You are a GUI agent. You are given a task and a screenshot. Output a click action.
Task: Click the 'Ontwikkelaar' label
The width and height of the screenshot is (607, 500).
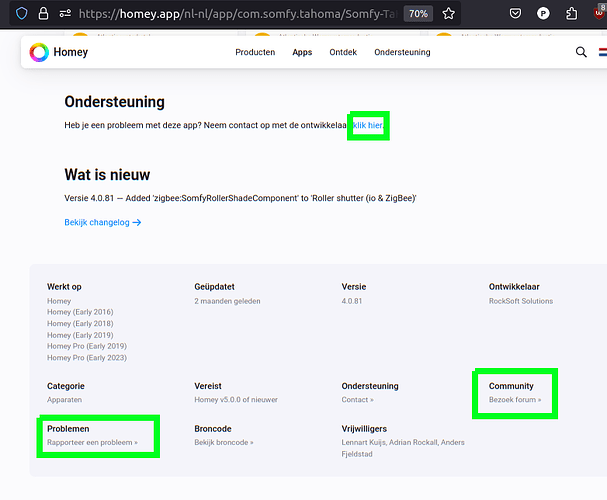point(514,287)
